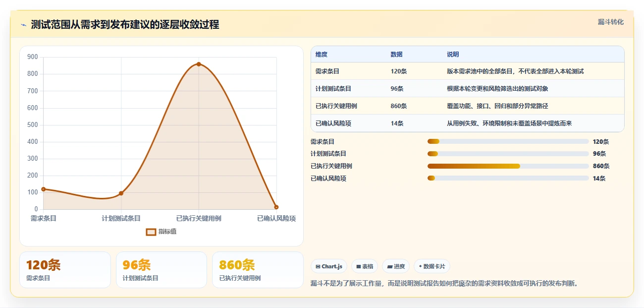Click the y-axis value 500
This screenshot has height=308, width=644.
point(33,125)
